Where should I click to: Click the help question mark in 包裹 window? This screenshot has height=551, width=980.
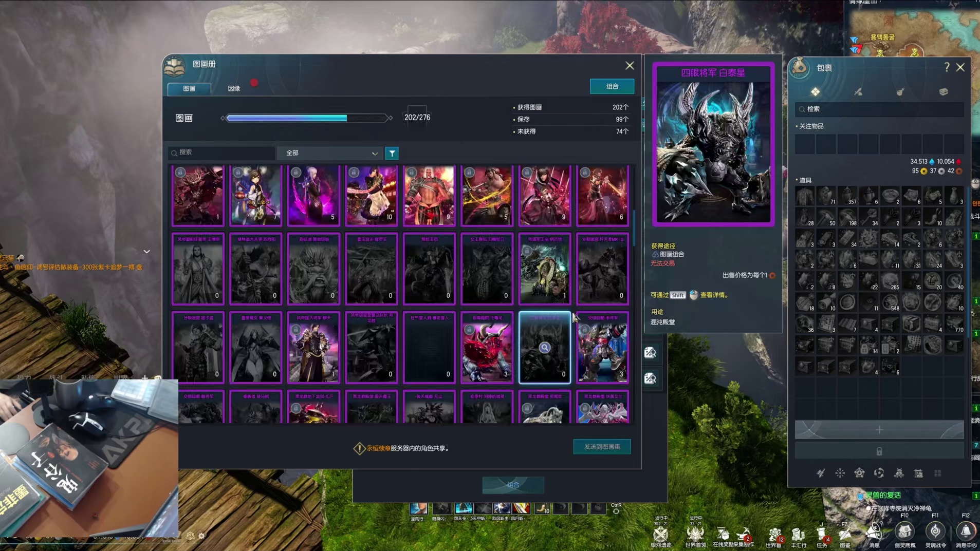(x=947, y=67)
